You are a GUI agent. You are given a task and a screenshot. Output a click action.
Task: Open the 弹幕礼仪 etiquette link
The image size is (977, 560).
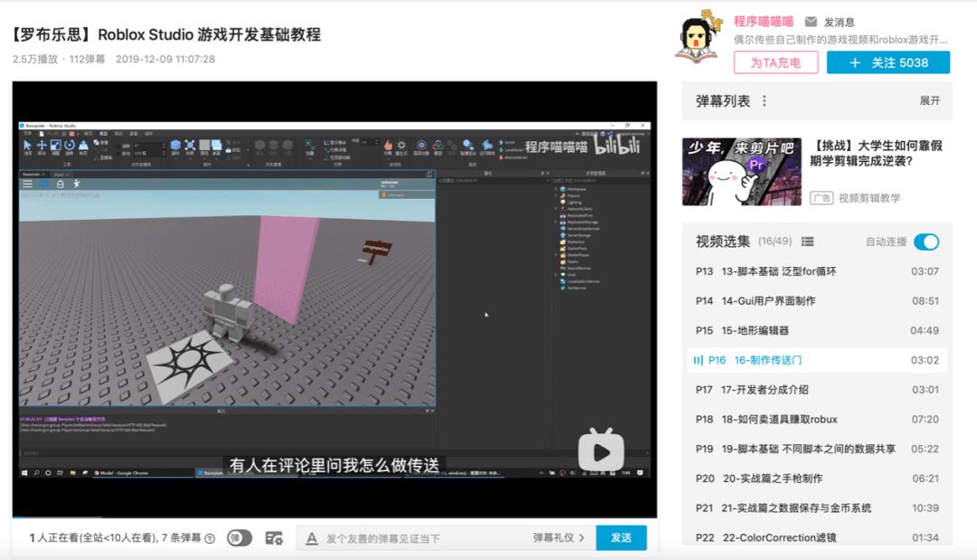point(558,537)
